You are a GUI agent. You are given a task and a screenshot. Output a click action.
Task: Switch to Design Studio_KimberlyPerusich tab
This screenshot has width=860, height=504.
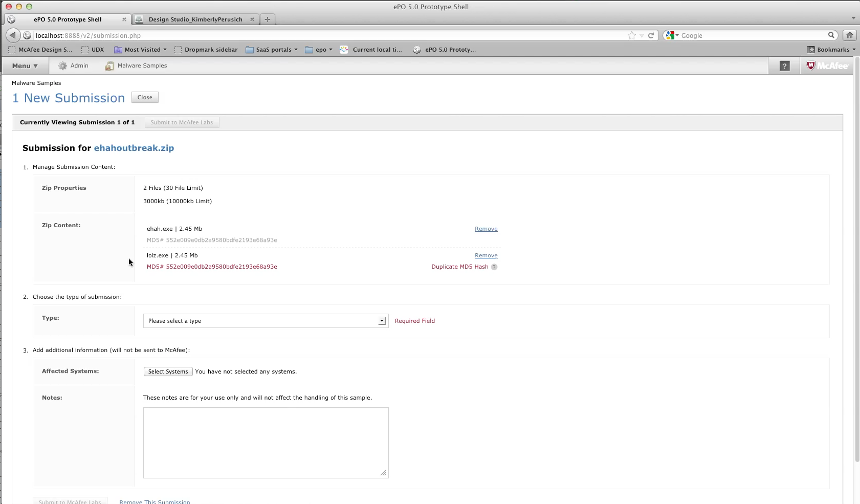click(195, 19)
